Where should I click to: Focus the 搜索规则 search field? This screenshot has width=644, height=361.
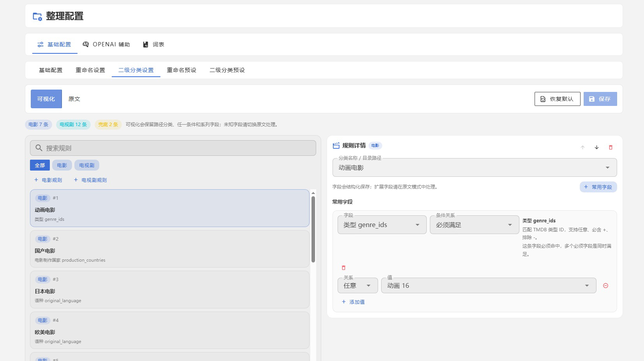[173, 148]
